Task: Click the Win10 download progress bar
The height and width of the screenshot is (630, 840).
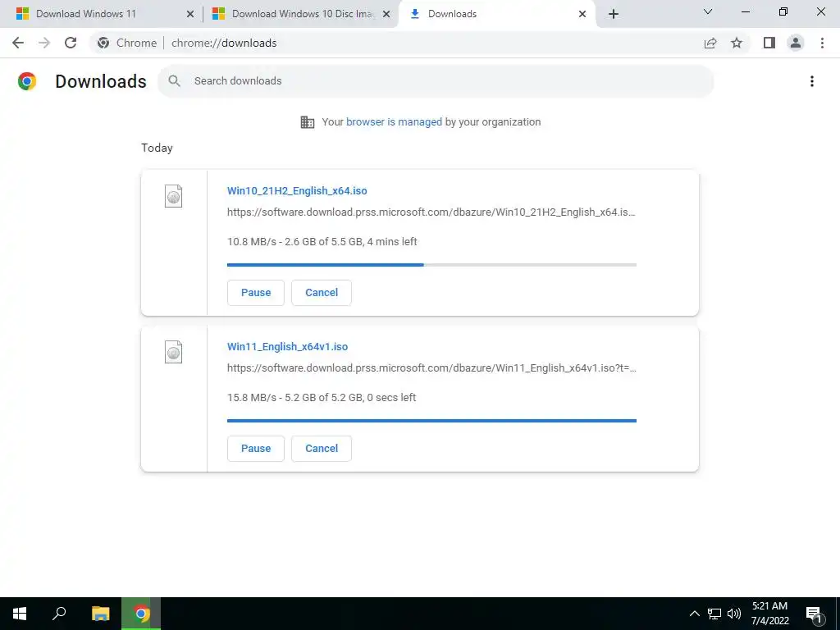Action: (x=431, y=265)
